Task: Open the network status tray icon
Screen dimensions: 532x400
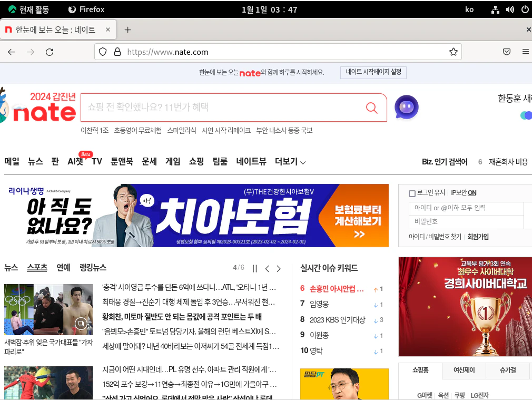Action: pos(495,9)
